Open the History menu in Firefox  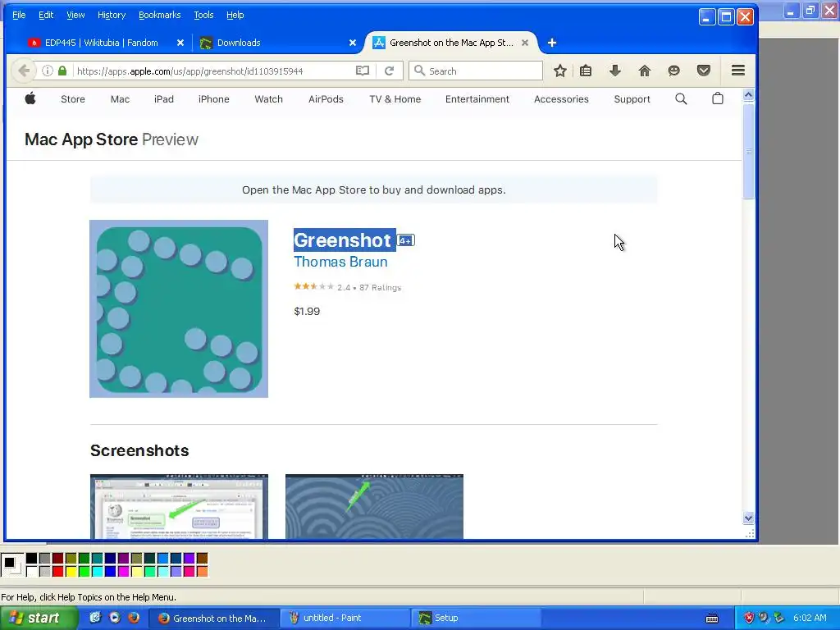tap(112, 15)
